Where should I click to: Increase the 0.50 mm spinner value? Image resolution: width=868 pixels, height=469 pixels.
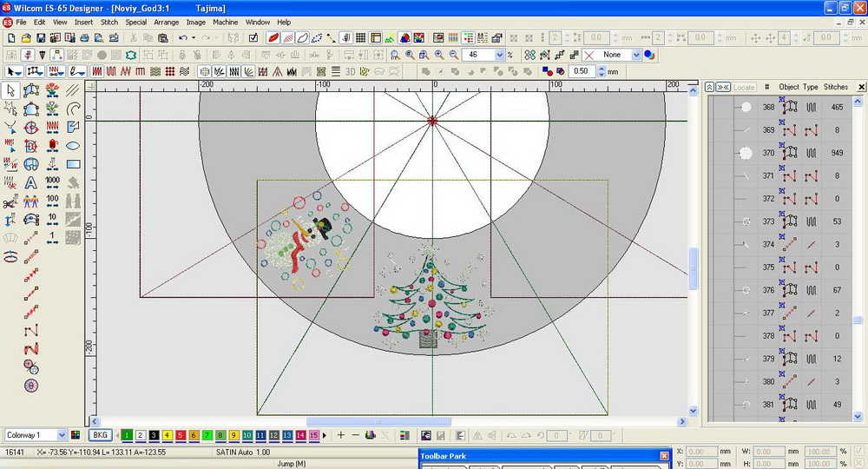602,69
